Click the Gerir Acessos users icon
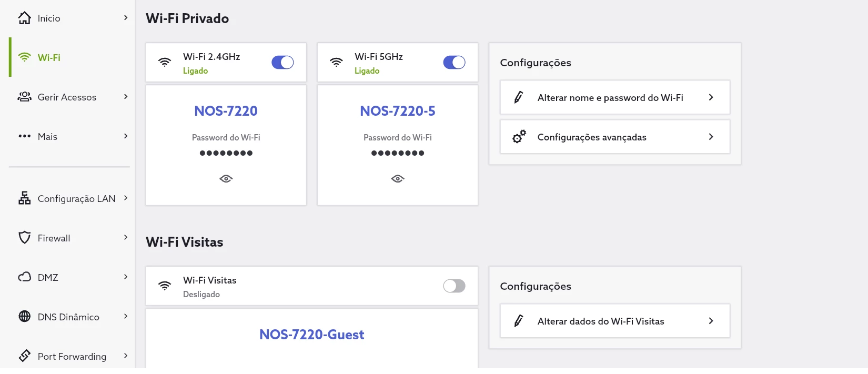 coord(24,97)
